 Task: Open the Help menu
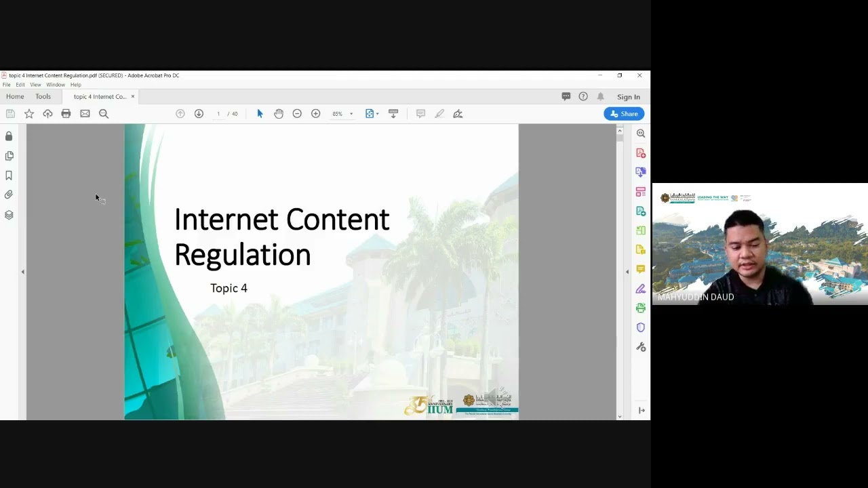pyautogui.click(x=76, y=85)
